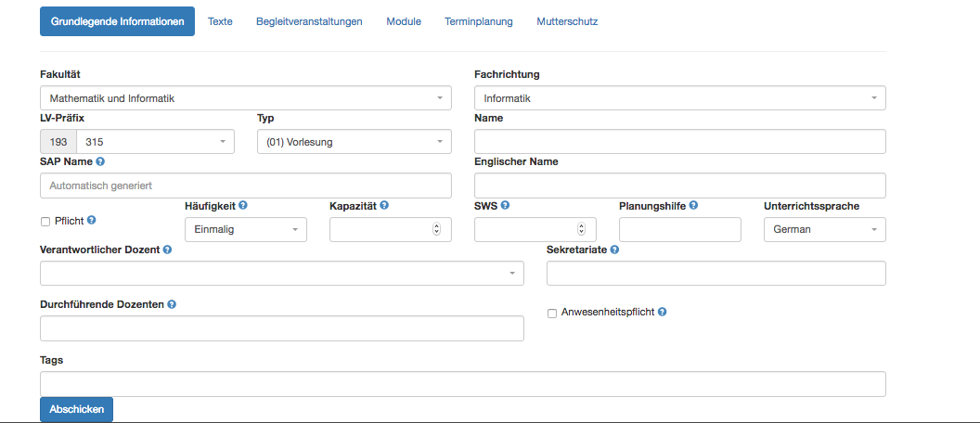Click help icon beside Pflicht checkbox
This screenshot has height=423, width=980.
click(91, 220)
